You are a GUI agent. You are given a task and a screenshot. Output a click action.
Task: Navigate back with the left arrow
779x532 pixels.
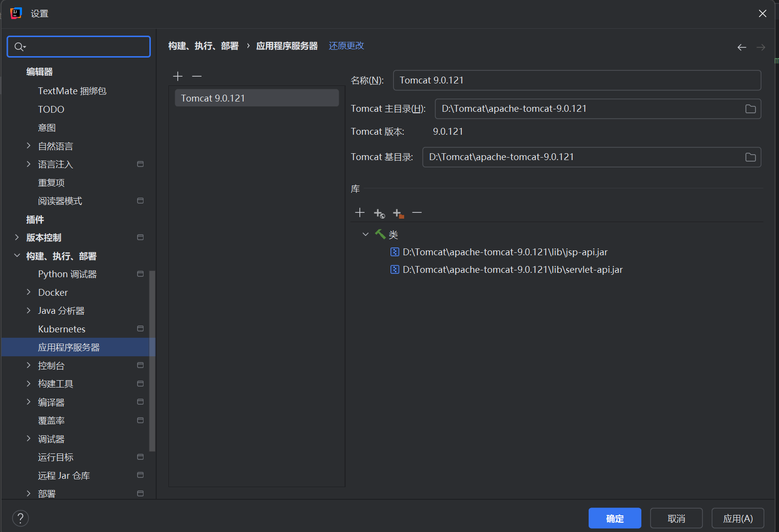coord(742,47)
